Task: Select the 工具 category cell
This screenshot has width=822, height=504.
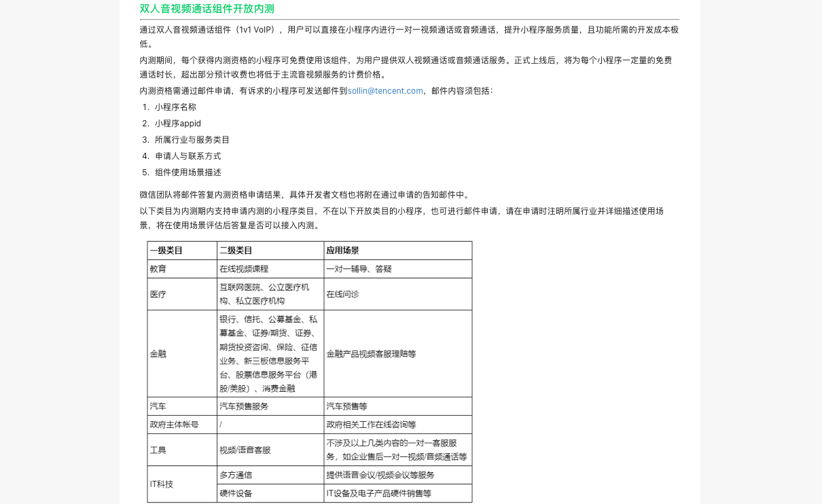Action: (182, 450)
